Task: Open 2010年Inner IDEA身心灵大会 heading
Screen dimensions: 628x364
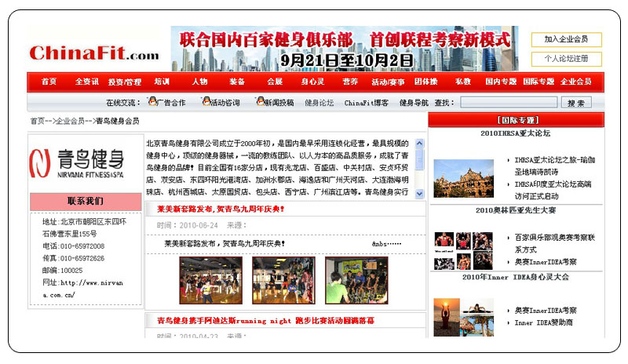Action: 516,277
